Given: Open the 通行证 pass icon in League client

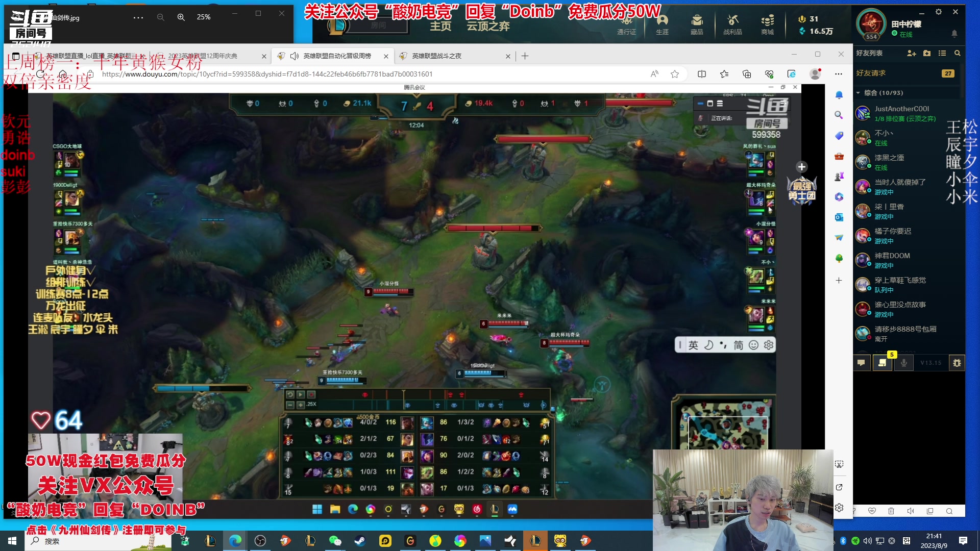Looking at the screenshot, I should pyautogui.click(x=626, y=24).
